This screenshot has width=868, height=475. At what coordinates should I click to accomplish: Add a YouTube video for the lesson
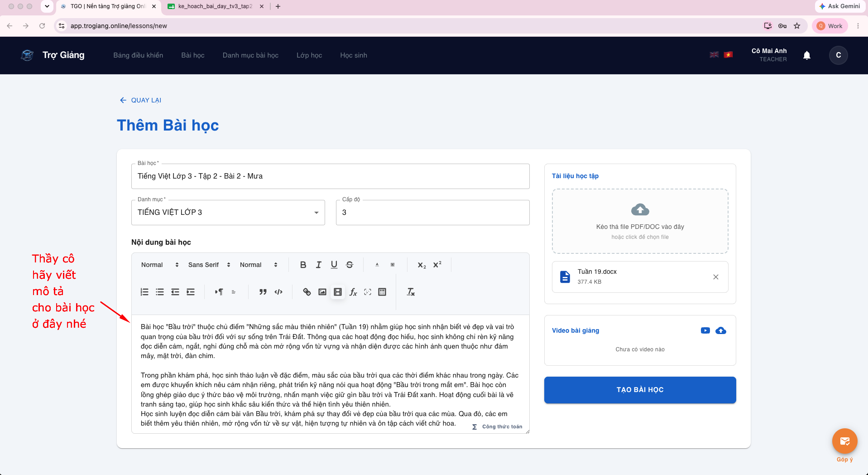[x=705, y=330]
